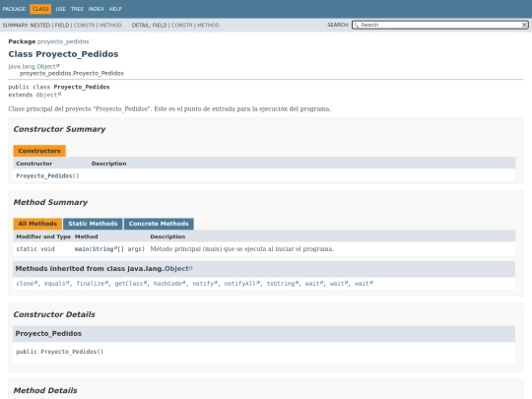Jump to METHOD in the DETAIL row

[208, 25]
